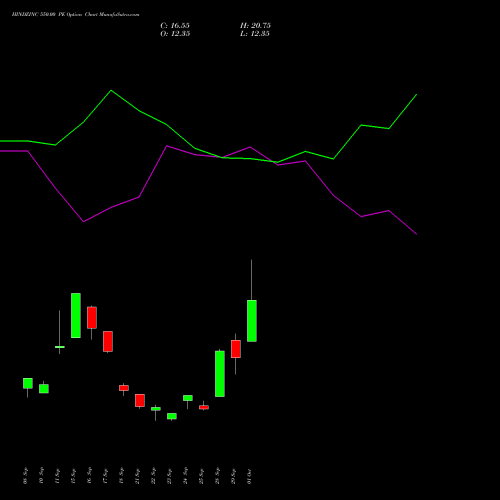Select the red candlestick above 16 Sep
The image size is (500, 500).
[92, 318]
